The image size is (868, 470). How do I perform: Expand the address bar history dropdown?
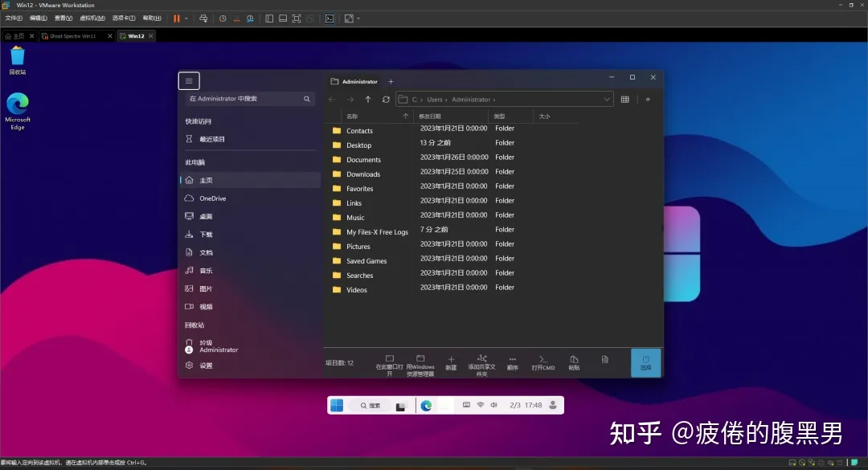[x=607, y=99]
